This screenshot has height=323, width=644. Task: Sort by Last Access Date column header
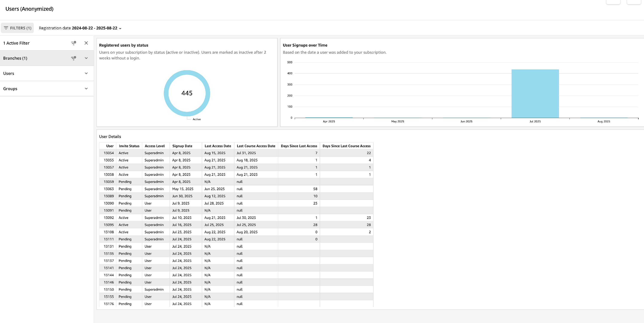coord(217,146)
